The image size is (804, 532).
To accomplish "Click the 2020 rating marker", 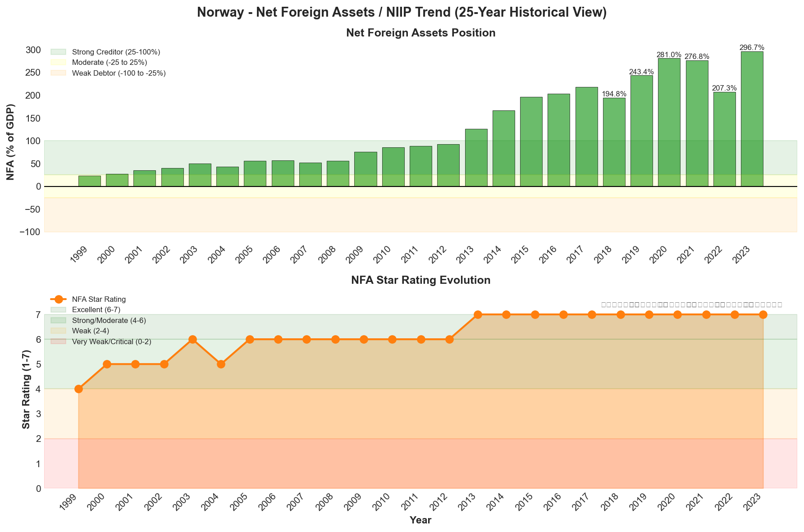I will pos(677,314).
